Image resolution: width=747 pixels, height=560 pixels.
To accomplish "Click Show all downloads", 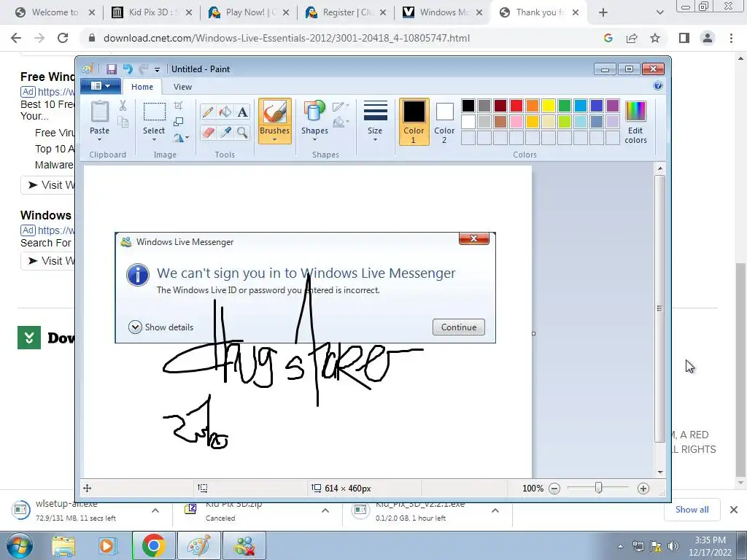I will pyautogui.click(x=692, y=510).
